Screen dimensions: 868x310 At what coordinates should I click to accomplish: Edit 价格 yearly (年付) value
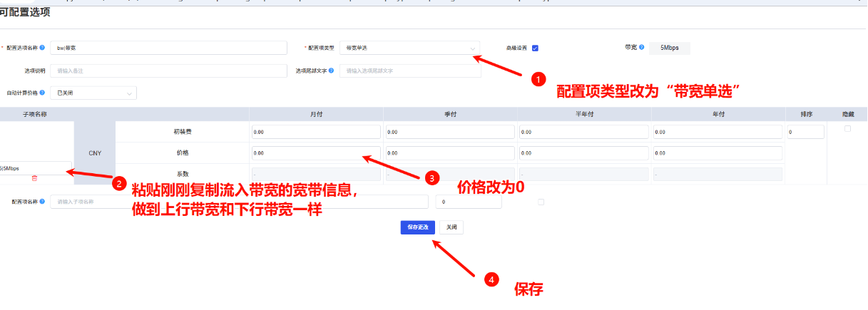click(x=718, y=153)
